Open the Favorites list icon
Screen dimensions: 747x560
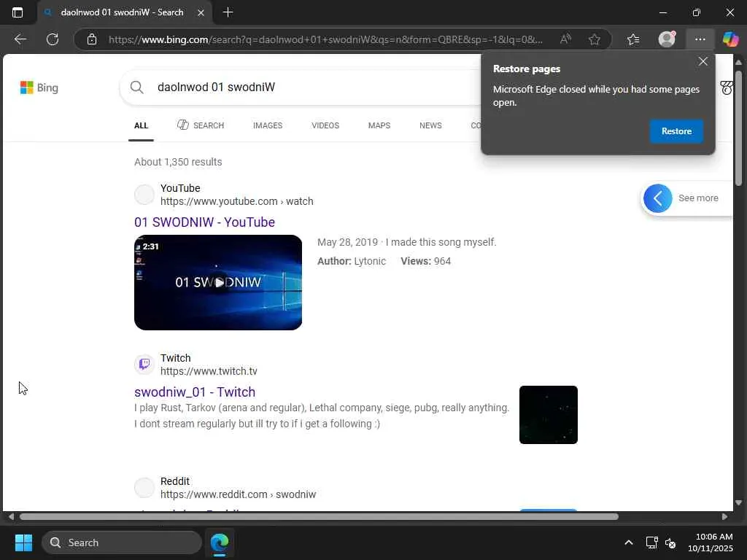coord(633,39)
